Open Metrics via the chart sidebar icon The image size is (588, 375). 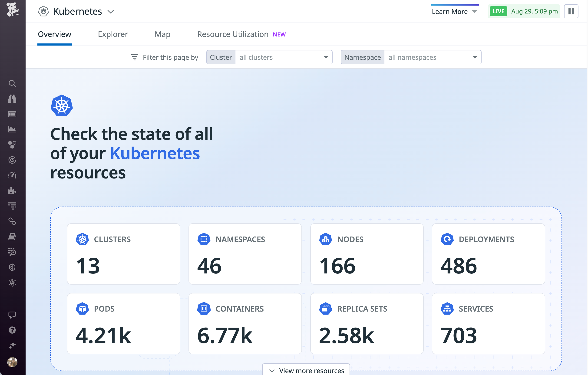[12, 129]
